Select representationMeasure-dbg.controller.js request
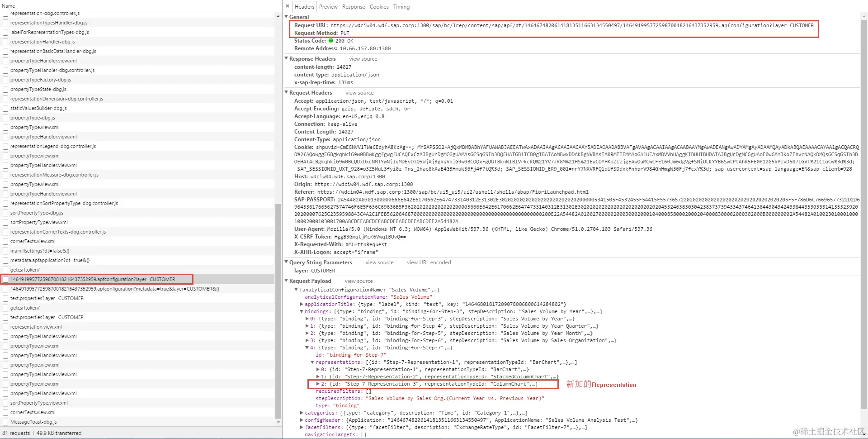This screenshot has width=868, height=439. click(137, 175)
